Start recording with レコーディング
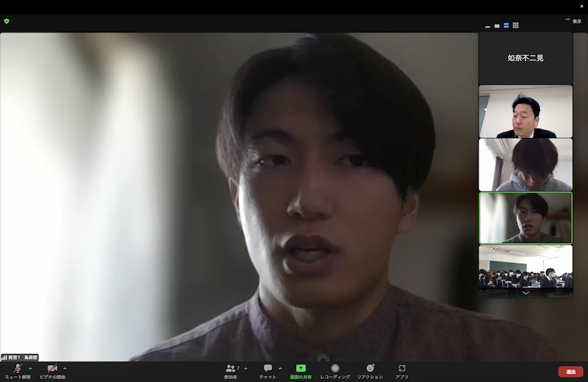 (x=335, y=371)
